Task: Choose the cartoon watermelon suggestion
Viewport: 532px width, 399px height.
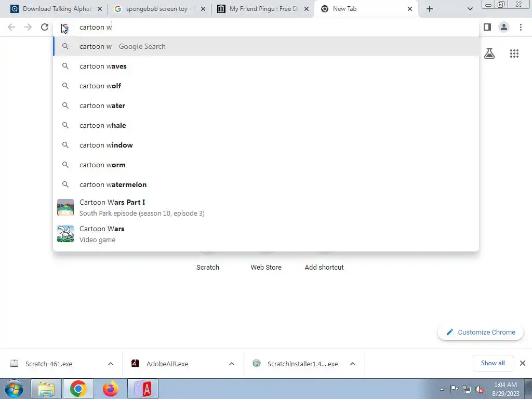Action: point(266,184)
